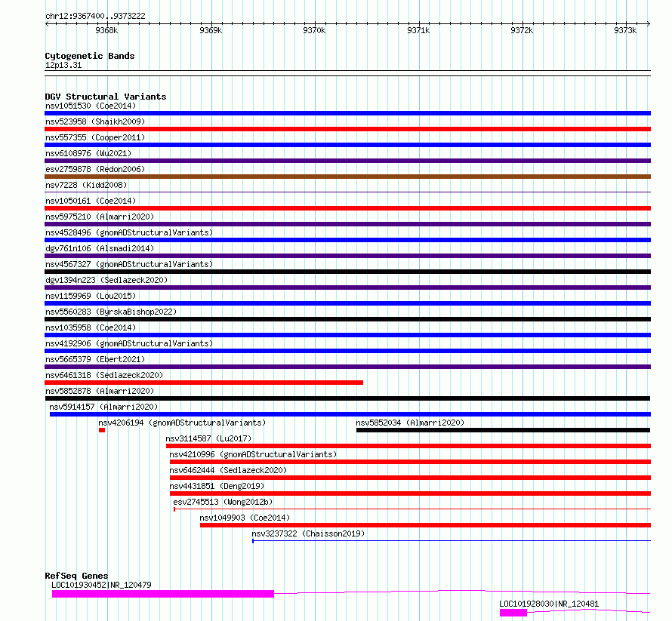Select the nsv4528496 gnomAD variant label
672x621 pixels.
tap(129, 232)
